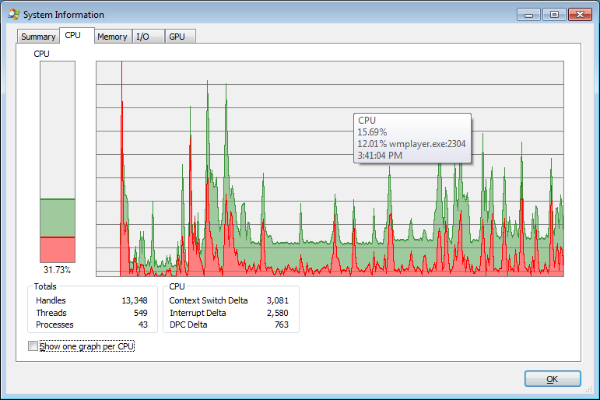Click the DPC Delta value 763

pyautogui.click(x=280, y=324)
